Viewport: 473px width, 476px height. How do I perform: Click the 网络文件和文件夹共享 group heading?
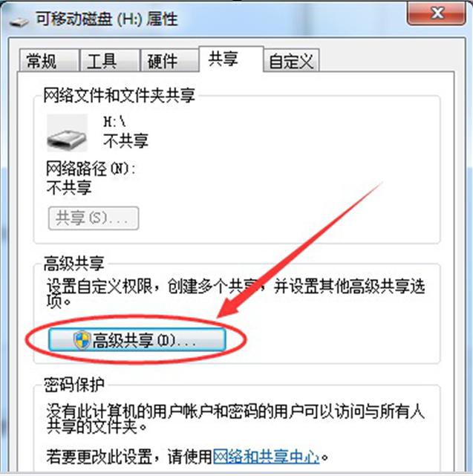pos(119,95)
